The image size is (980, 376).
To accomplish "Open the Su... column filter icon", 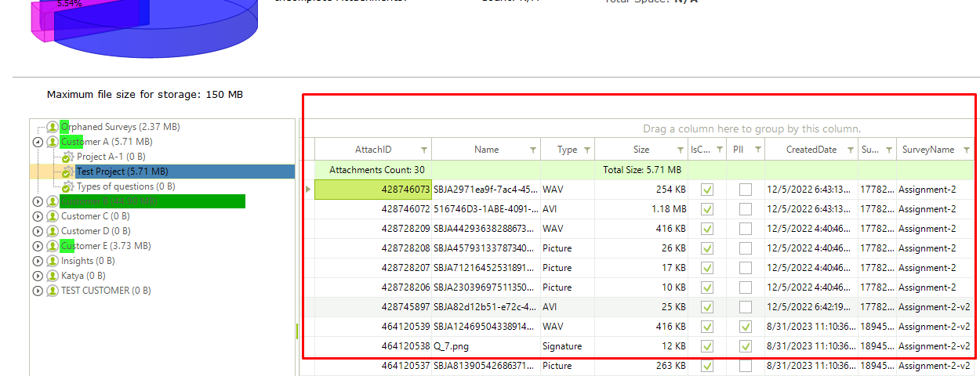I will (x=889, y=150).
